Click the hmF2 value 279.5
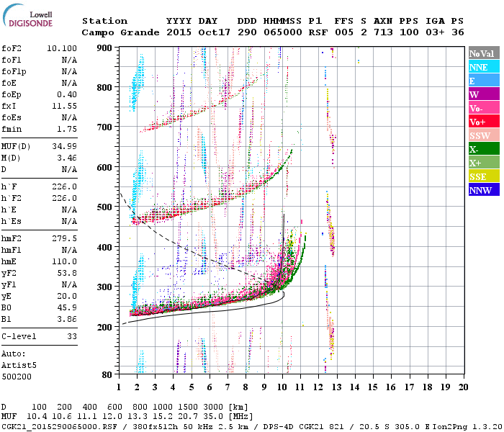Image resolution: width=504 pixels, height=432 pixels. click(x=64, y=238)
